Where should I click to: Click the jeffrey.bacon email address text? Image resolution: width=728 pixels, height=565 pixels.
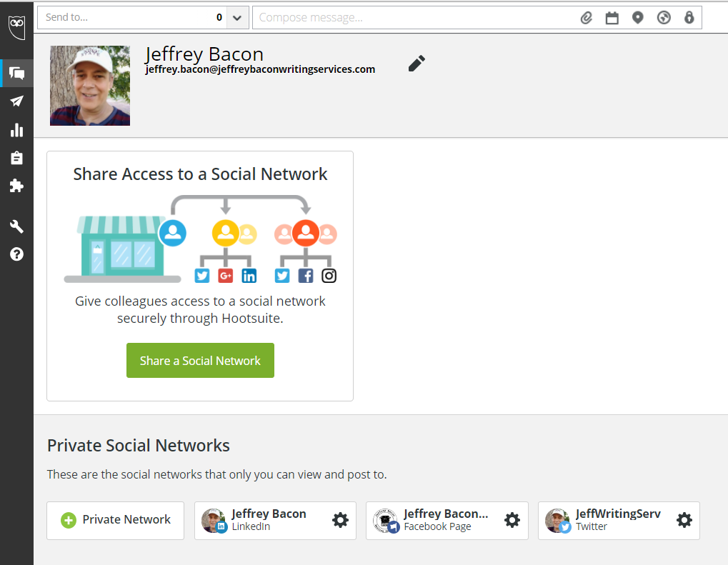click(x=260, y=69)
